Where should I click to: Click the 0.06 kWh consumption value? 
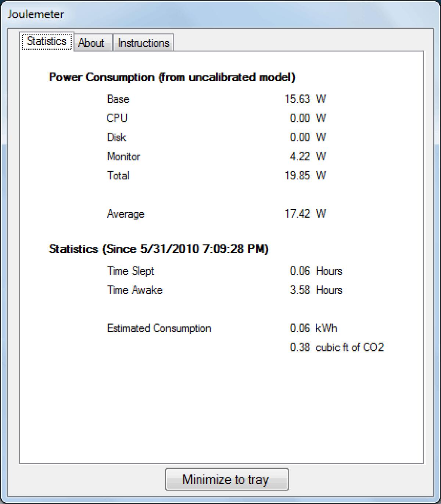coord(313,328)
